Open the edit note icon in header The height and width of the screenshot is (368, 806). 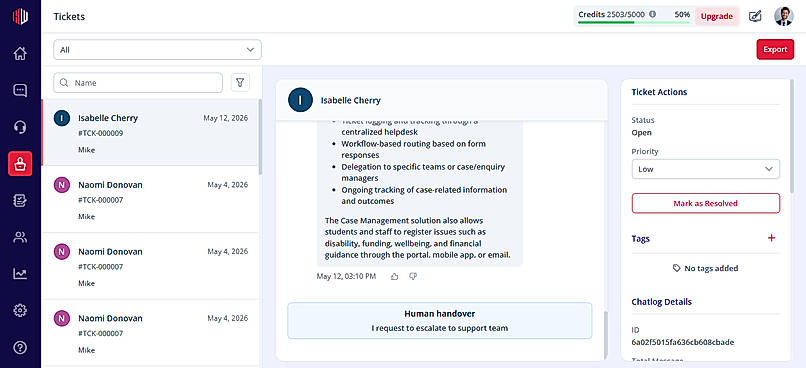pos(755,16)
